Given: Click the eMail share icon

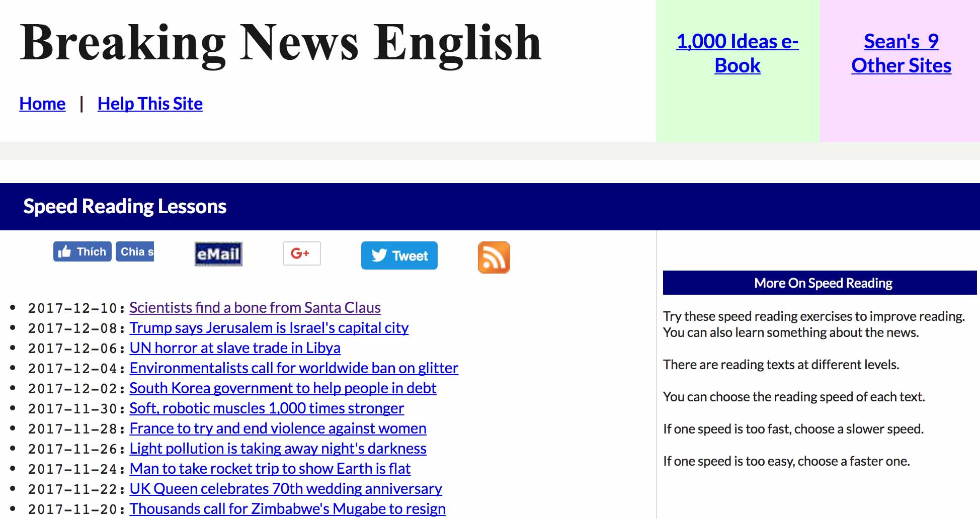Looking at the screenshot, I should (x=218, y=254).
